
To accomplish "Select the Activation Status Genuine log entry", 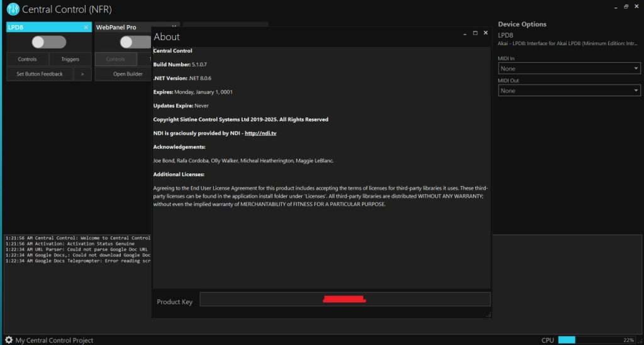I will click(70, 244).
